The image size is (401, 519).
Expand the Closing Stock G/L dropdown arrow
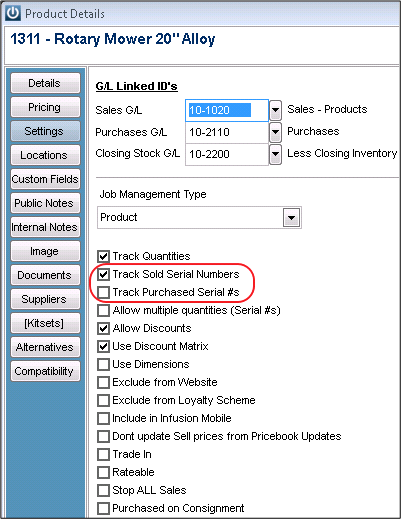[275, 154]
